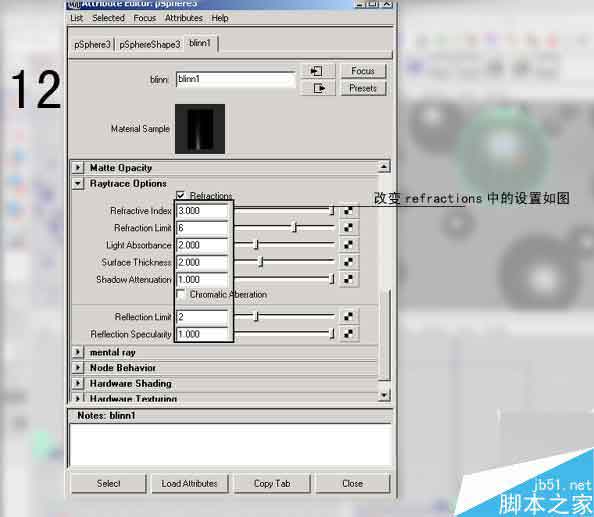Screen dimensions: 594x517
Task: Expand the mental ray section
Action: point(78,352)
